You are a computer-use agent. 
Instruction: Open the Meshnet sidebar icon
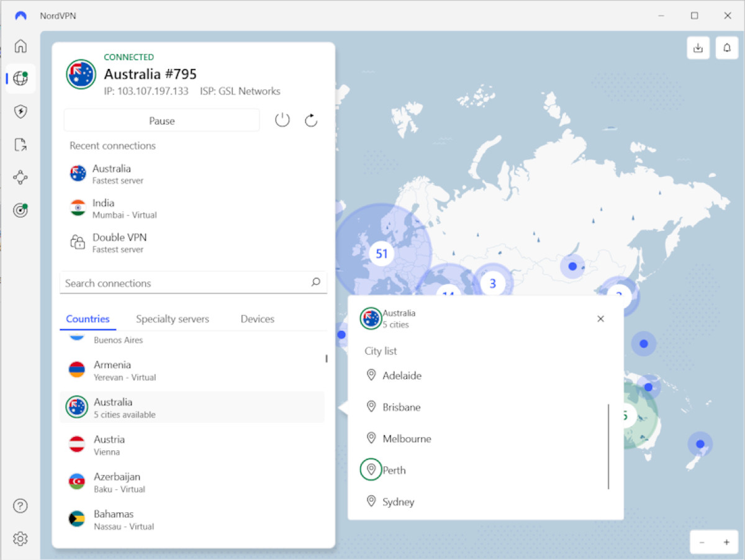[20, 178]
